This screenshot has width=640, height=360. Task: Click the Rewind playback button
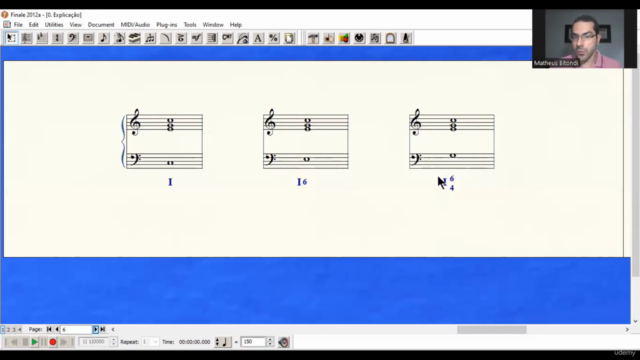[x=15, y=342]
